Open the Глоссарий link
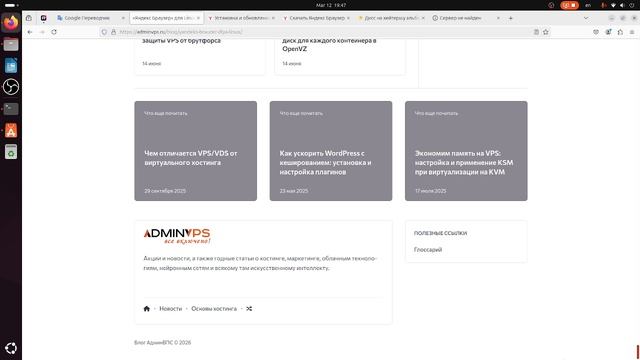This screenshot has width=640, height=360. [x=428, y=249]
